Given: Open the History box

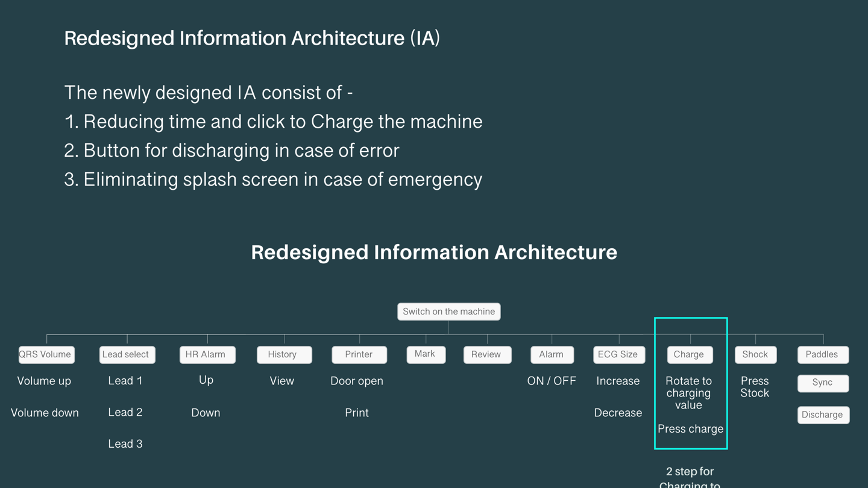Looking at the screenshot, I should (x=284, y=354).
